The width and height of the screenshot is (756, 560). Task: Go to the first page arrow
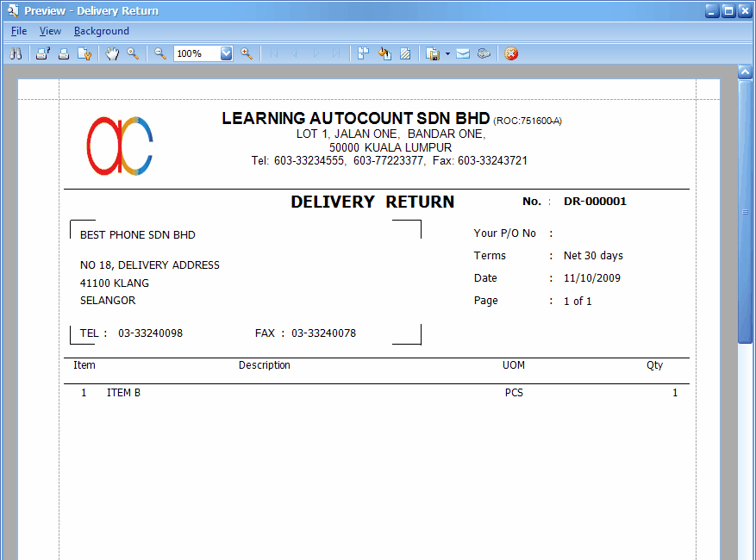(x=274, y=53)
